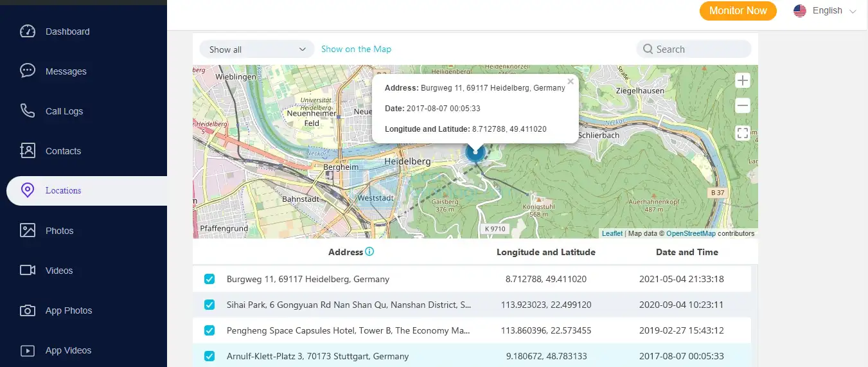Open the Videos camera icon
Screen dimensions: 868x367
pos(27,271)
